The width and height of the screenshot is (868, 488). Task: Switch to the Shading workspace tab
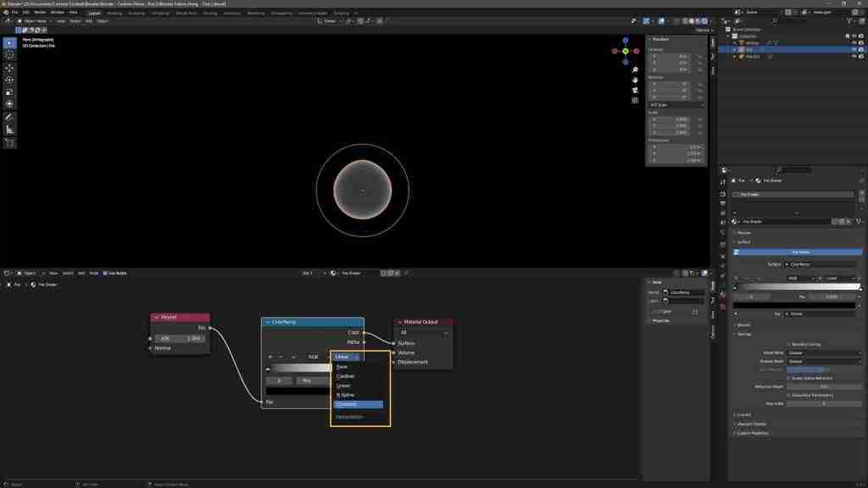point(209,13)
